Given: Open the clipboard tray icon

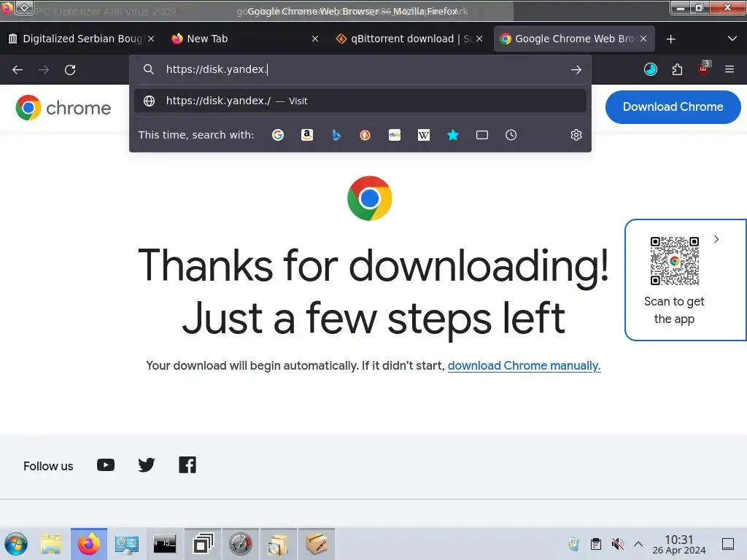Looking at the screenshot, I should coord(596,544).
